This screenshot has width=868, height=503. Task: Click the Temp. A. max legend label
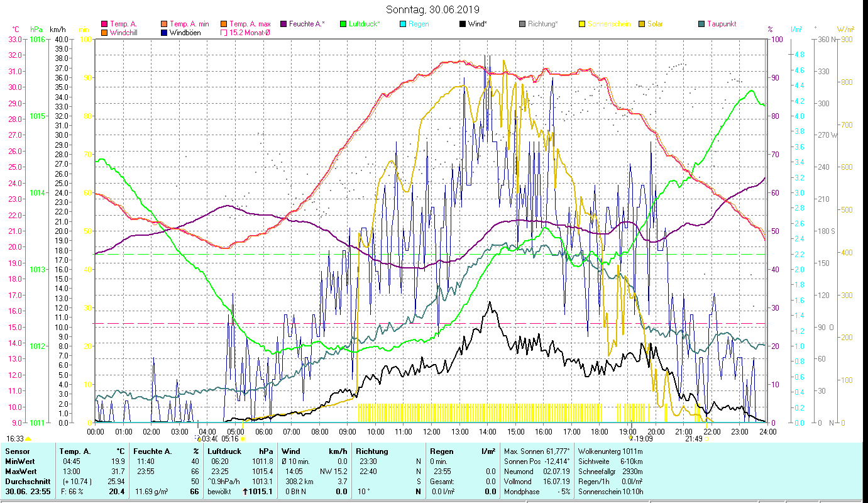pyautogui.click(x=250, y=24)
